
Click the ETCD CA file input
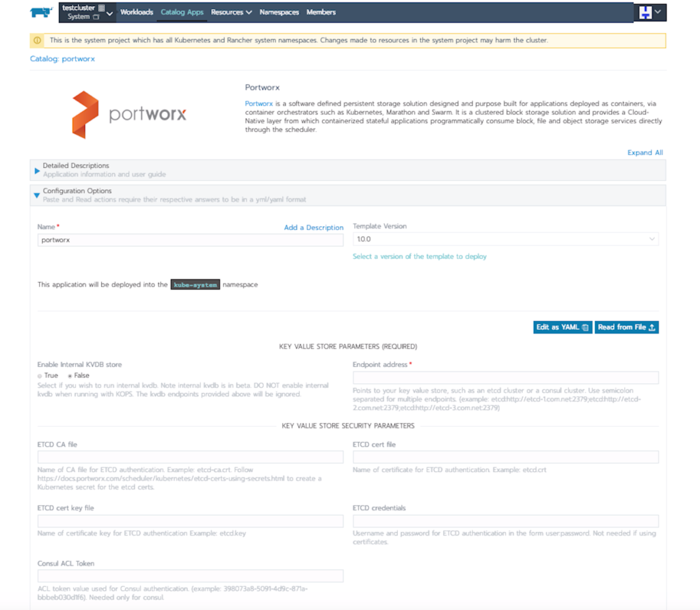(190, 457)
